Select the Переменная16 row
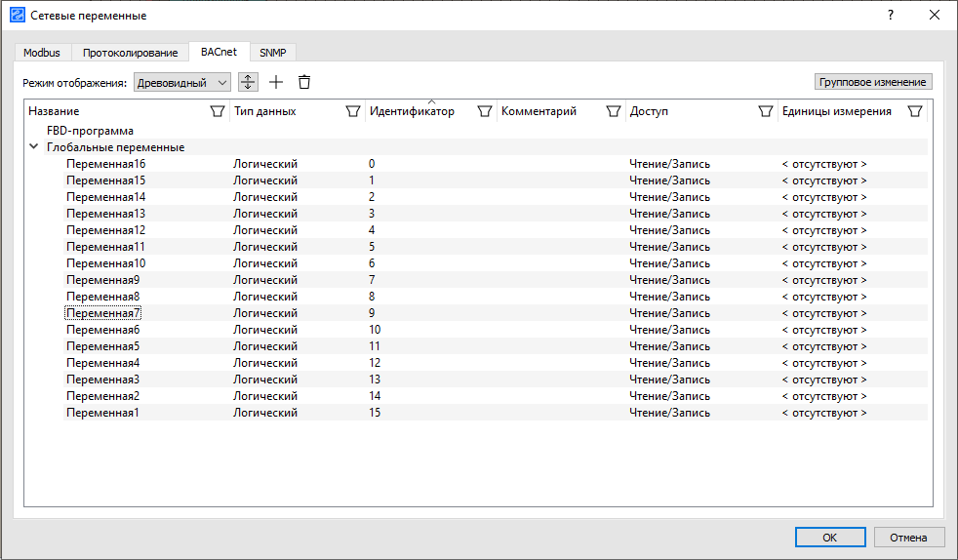The width and height of the screenshot is (958, 560). (x=105, y=164)
